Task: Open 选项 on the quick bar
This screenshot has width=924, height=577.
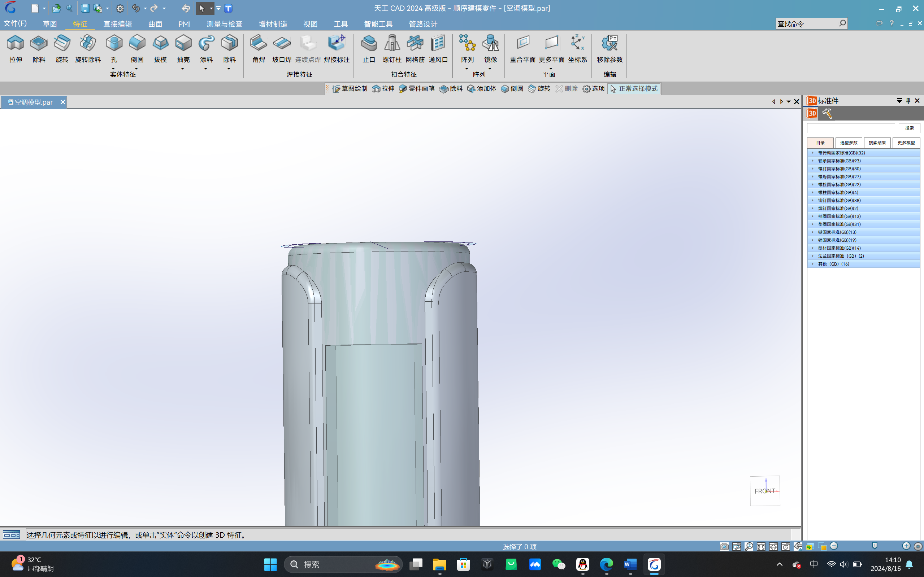Action: pyautogui.click(x=594, y=88)
